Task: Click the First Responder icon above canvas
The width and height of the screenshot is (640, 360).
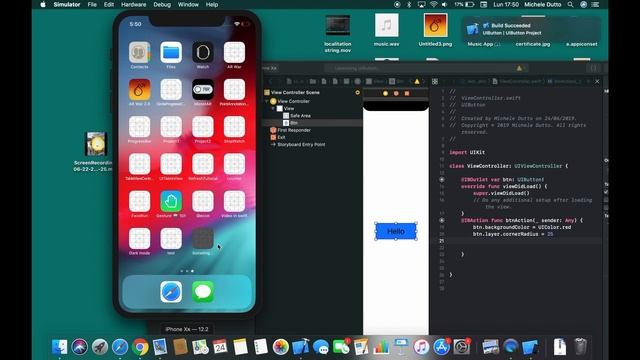Action: [396, 93]
